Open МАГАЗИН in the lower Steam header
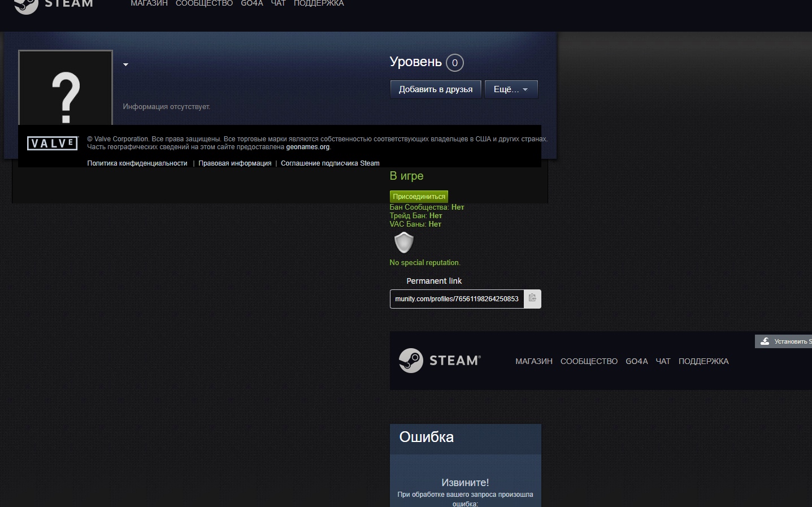 [534, 361]
